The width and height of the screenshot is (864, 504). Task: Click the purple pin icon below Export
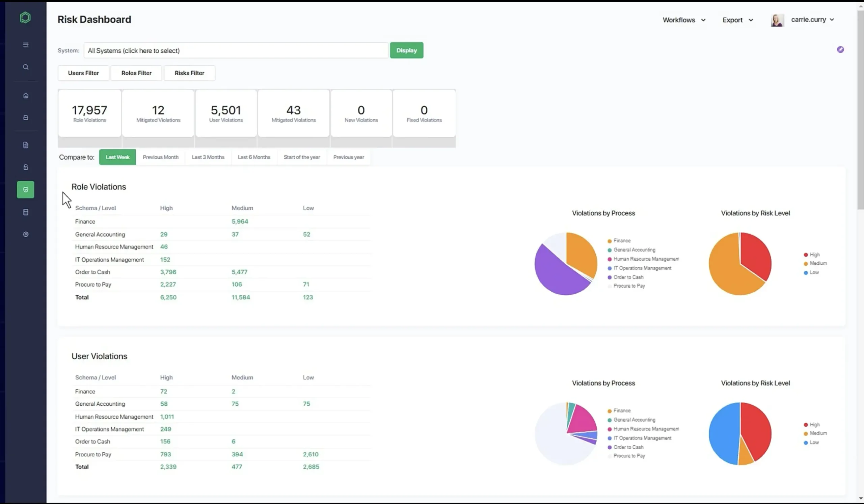coord(841,49)
